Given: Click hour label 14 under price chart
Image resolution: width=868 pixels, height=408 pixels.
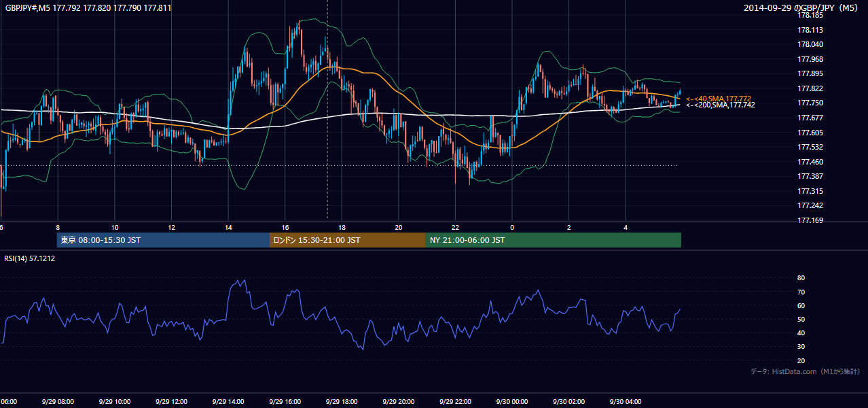Looking at the screenshot, I should (x=228, y=227).
